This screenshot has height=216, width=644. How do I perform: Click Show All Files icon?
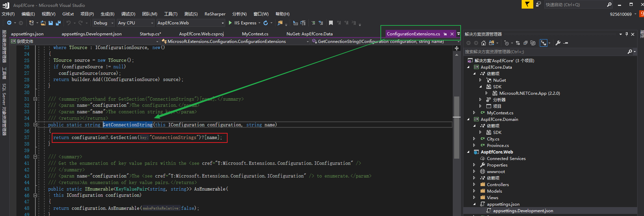[x=533, y=43]
